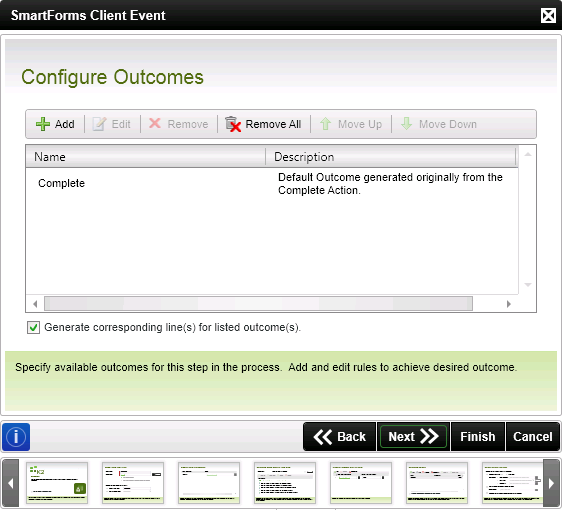This screenshot has width=562, height=510.
Task: Toggle Generate corresponding line(s) checkbox
Action: (33, 328)
